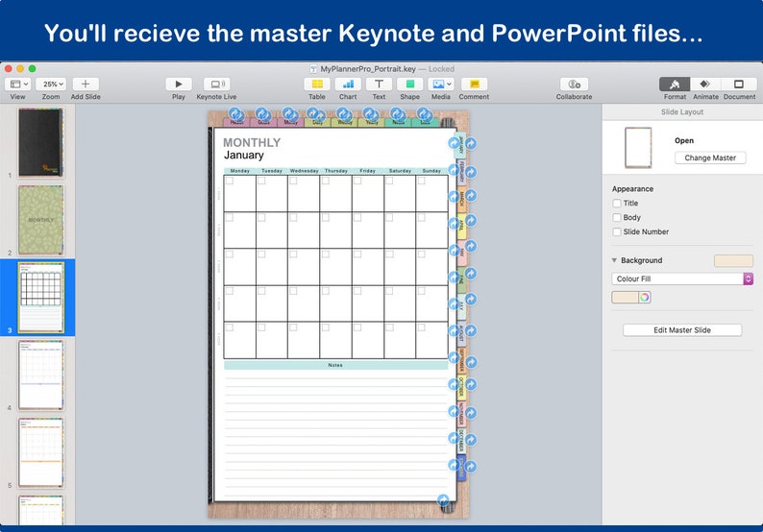The height and width of the screenshot is (532, 763).
Task: Open the Collaborate options
Action: [575, 85]
